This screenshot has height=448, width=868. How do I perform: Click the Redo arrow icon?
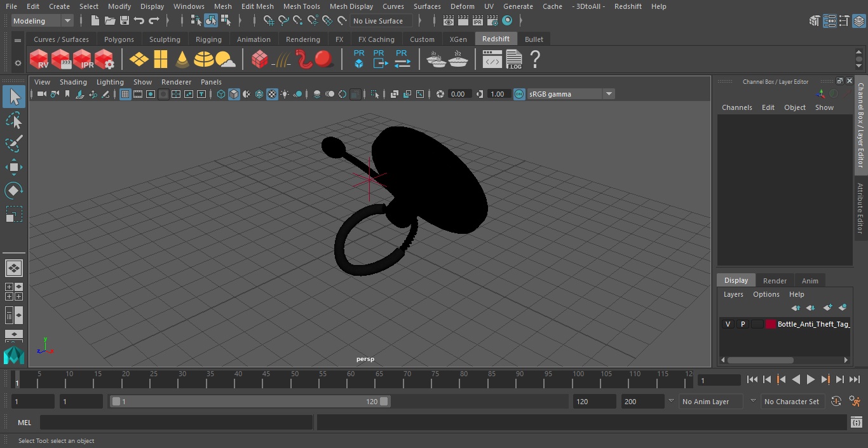pos(154,21)
